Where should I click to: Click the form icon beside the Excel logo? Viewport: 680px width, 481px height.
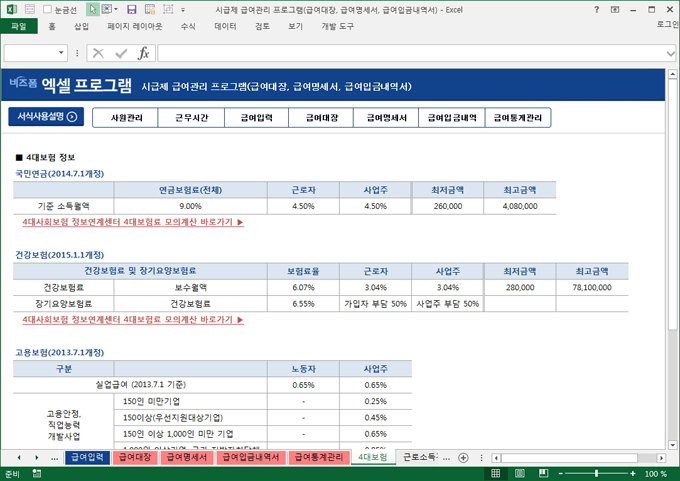pos(29,9)
